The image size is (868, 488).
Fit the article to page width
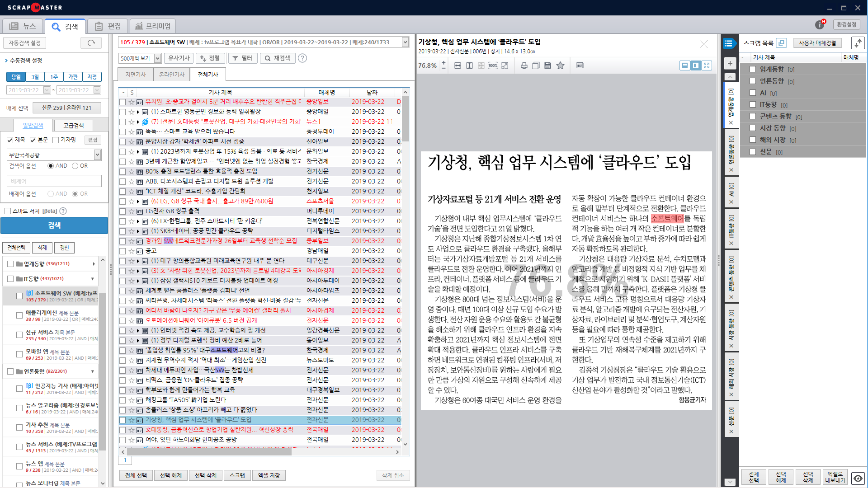tap(458, 66)
